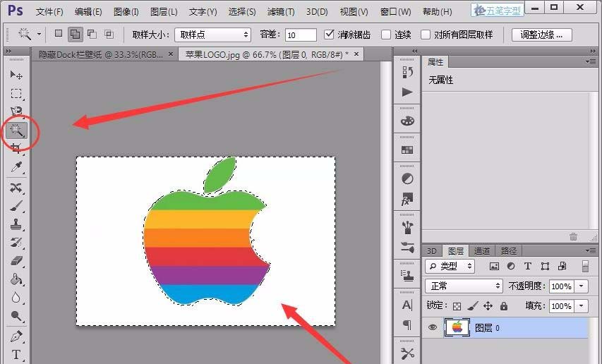Viewport: 602px width, 364px height.
Task: Select the Paint Bucket tool
Action: coord(16,279)
